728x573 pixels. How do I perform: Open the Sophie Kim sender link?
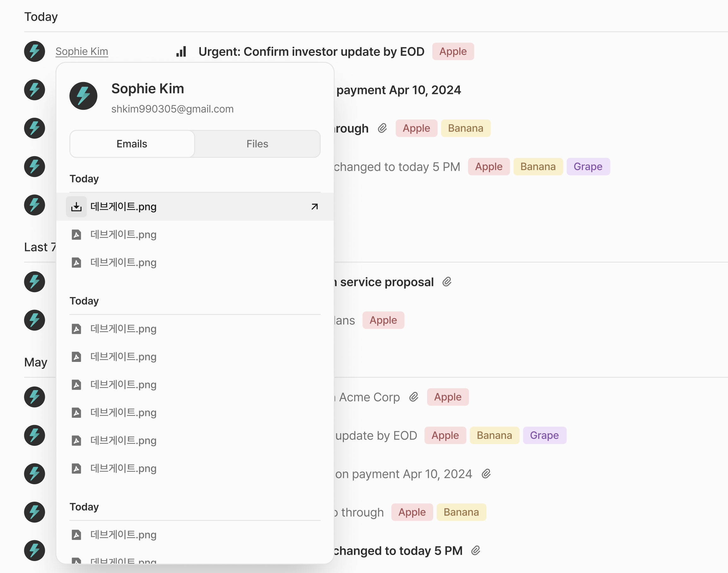(81, 51)
